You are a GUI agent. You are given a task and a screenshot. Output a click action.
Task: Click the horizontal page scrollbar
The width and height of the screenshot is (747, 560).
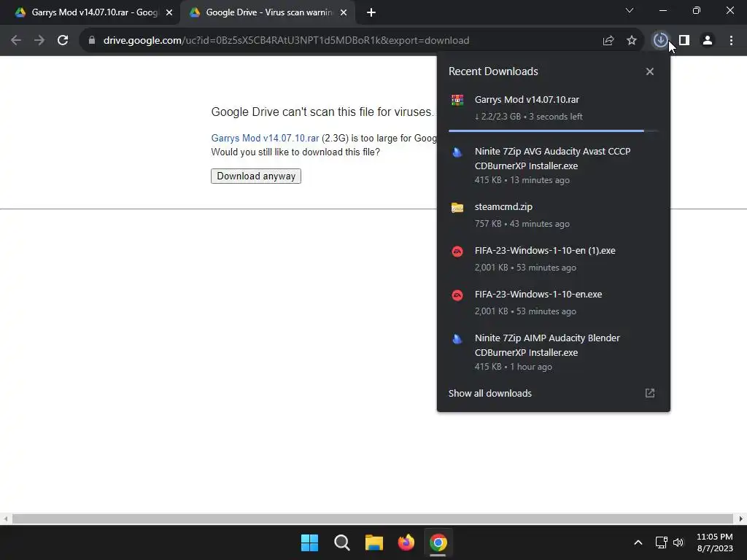coord(373,518)
